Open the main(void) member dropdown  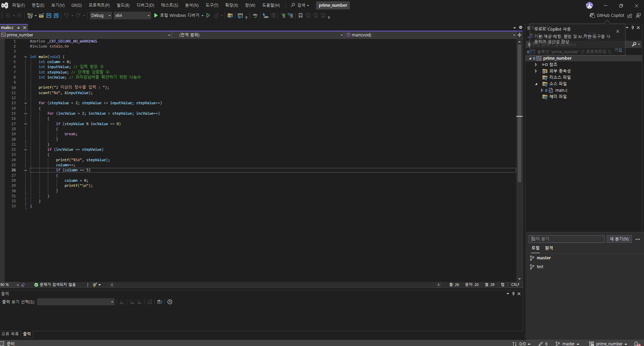pos(431,35)
